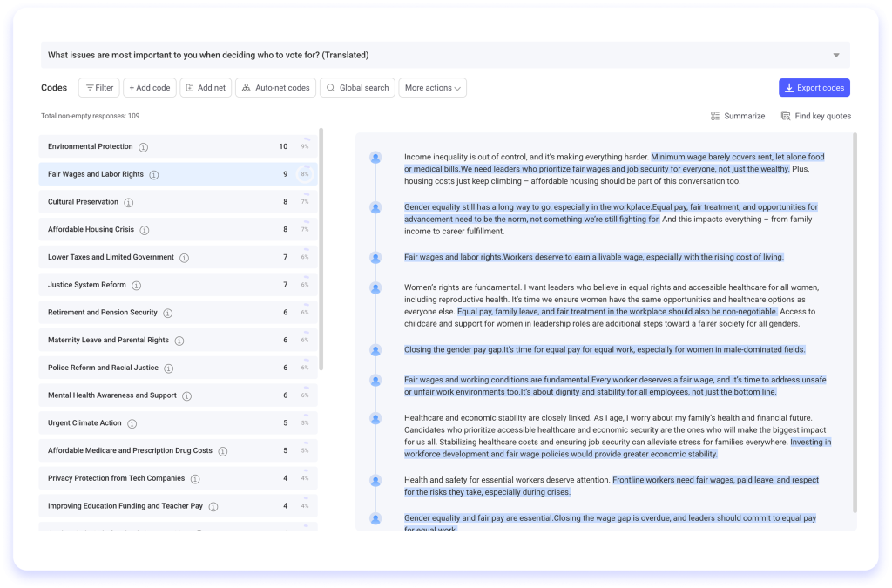The height and width of the screenshot is (588, 892).
Task: Click info icon next to Urgent Climate Action
Action: (132, 423)
